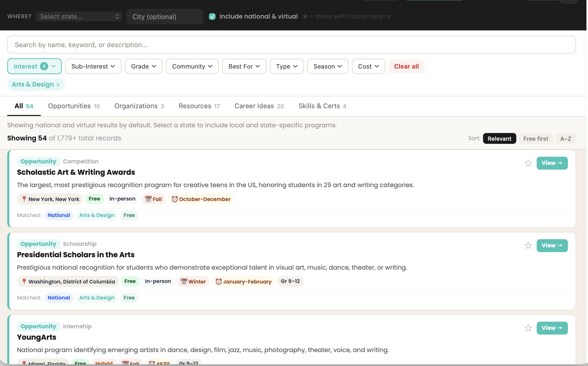Click the Free tag next to New York location
Viewport: 588px width, 366px height.
pos(94,199)
